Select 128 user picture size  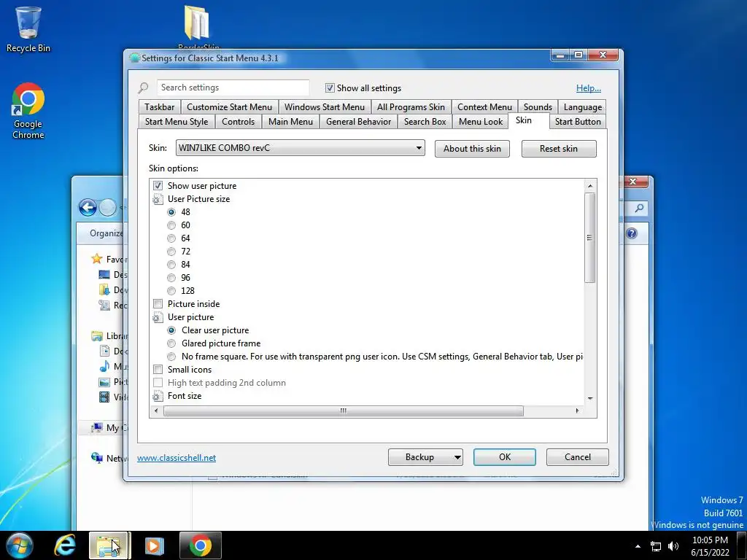[171, 291]
